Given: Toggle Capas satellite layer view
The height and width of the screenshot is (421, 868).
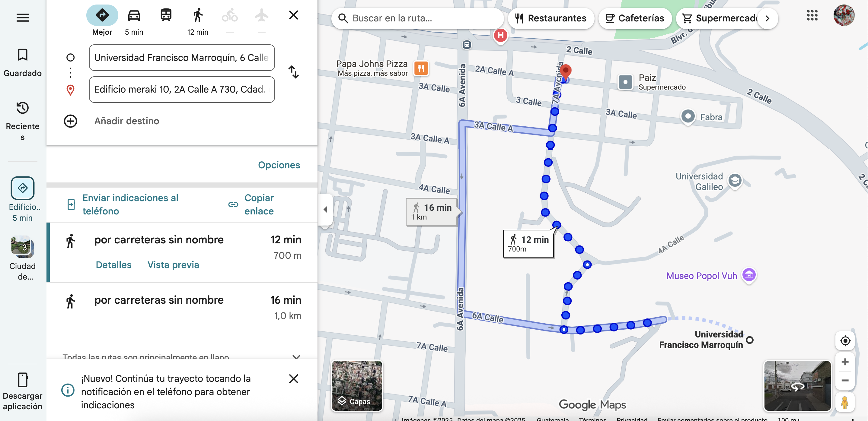Looking at the screenshot, I should tap(357, 386).
